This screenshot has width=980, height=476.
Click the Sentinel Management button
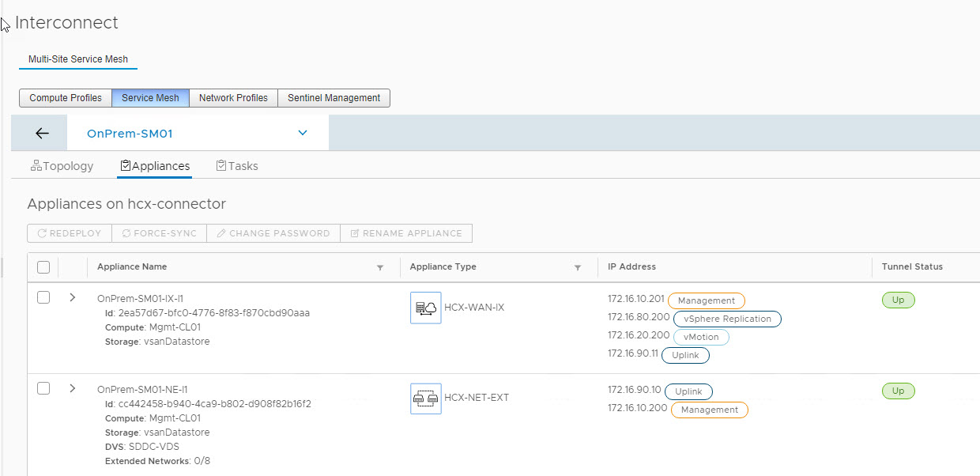pyautogui.click(x=334, y=98)
